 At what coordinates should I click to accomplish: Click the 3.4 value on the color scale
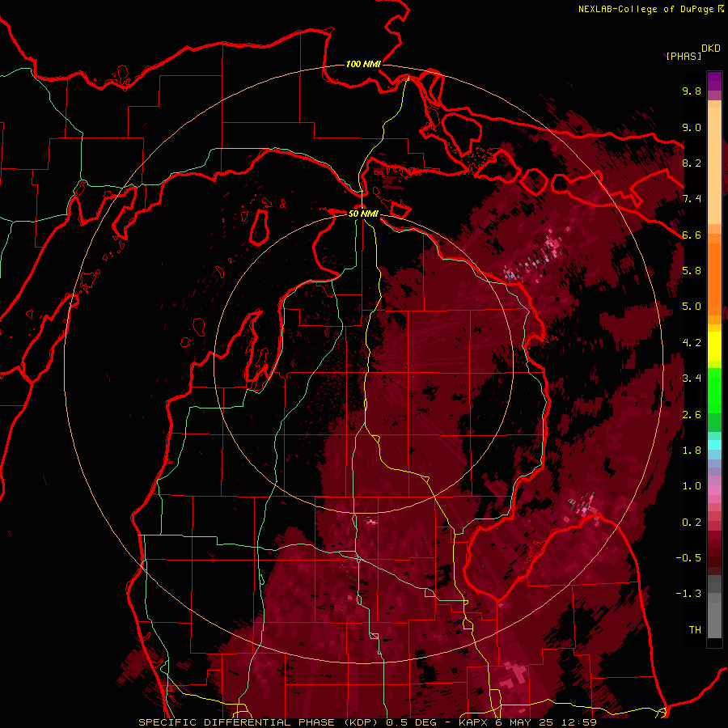click(x=692, y=379)
